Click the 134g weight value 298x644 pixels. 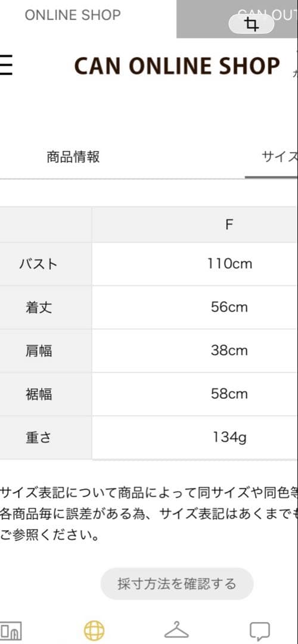tap(229, 438)
